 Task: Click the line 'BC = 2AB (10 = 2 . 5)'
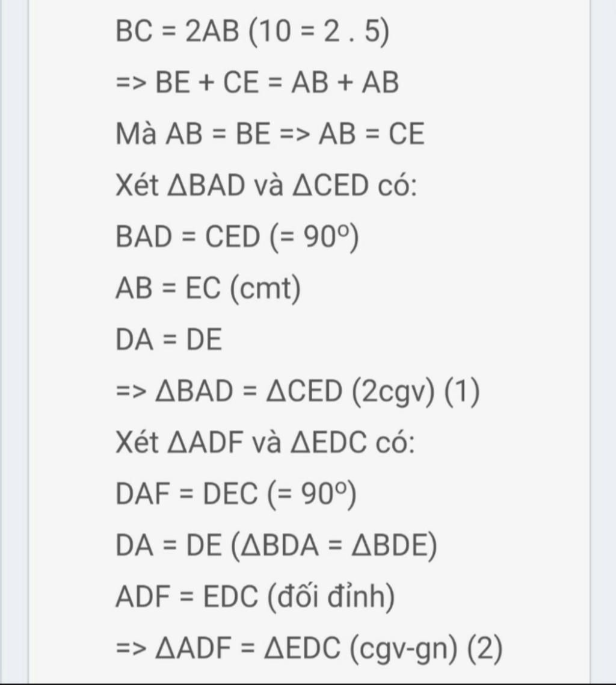[252, 32]
